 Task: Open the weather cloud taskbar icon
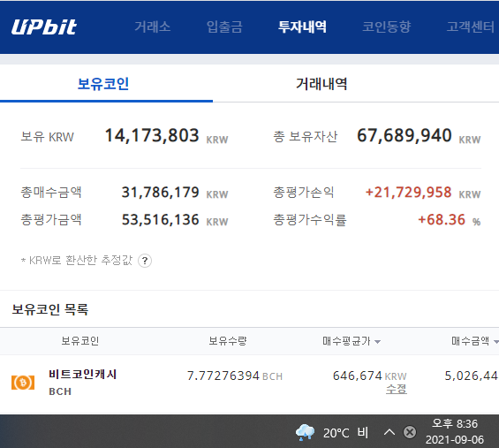(x=305, y=432)
